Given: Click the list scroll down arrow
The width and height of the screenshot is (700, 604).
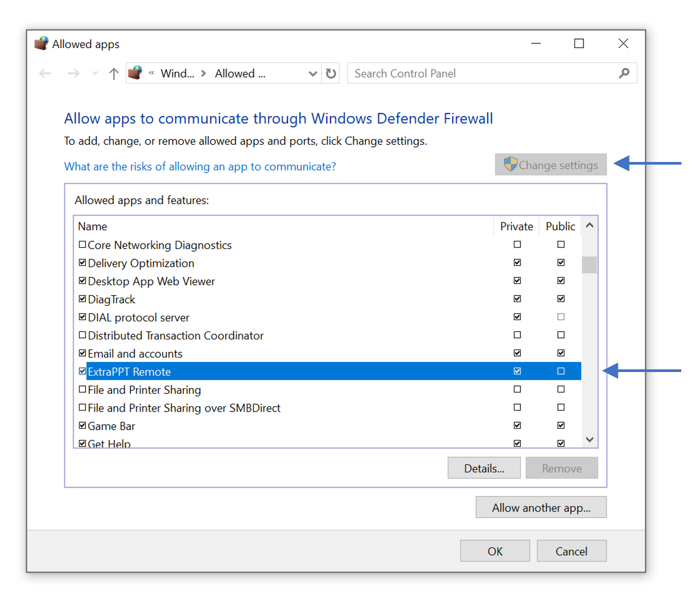Looking at the screenshot, I should (x=589, y=439).
